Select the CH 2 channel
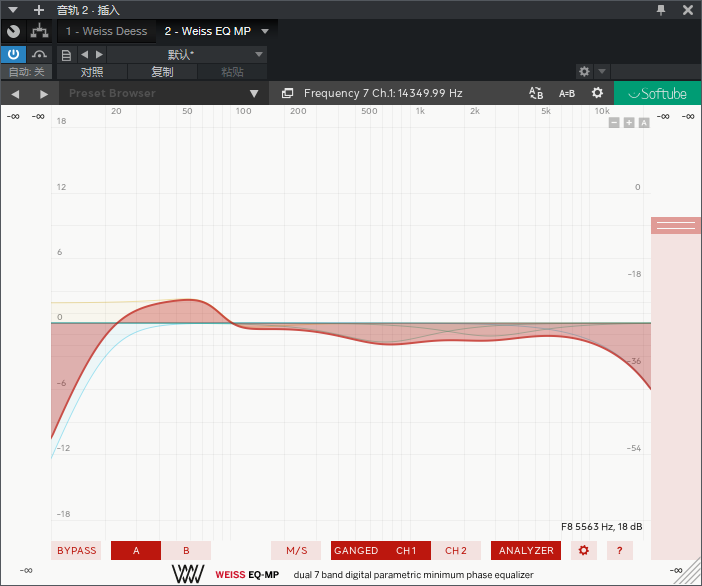 pyautogui.click(x=456, y=551)
